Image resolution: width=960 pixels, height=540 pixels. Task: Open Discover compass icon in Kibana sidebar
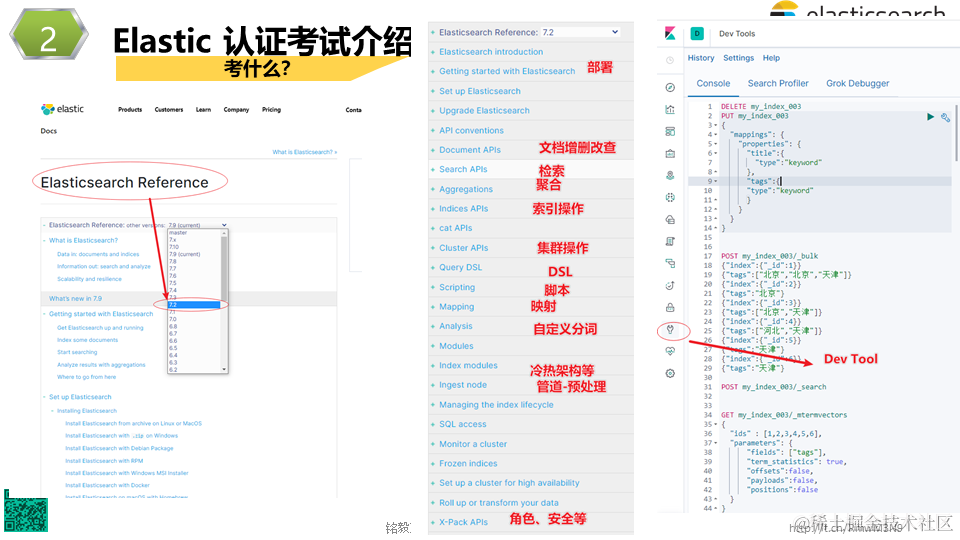[670, 88]
